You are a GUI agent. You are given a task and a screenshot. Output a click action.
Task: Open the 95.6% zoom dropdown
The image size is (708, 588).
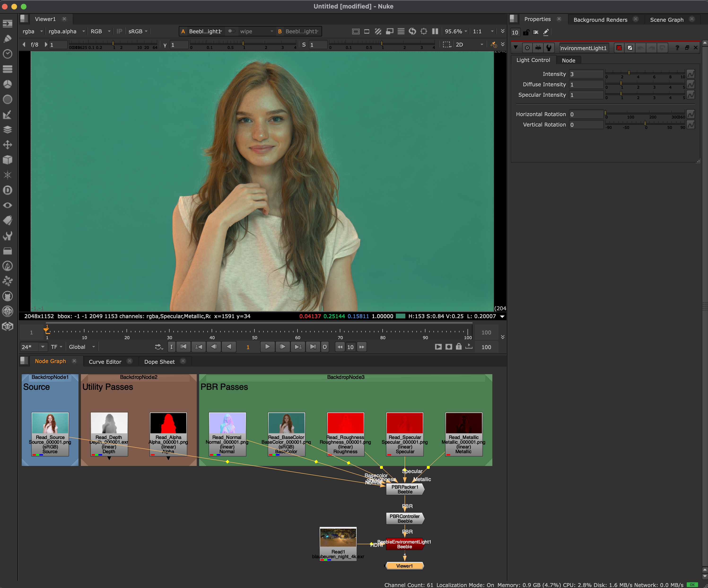456,31
